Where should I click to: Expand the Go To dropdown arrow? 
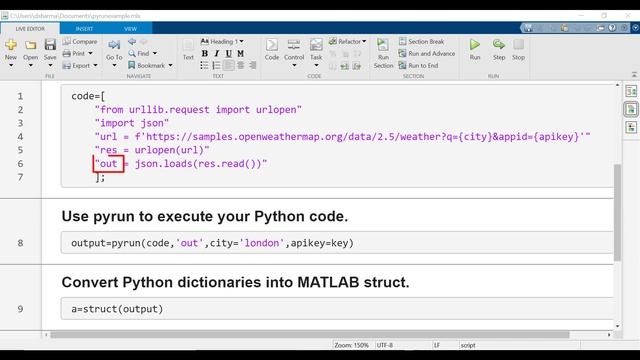click(114, 66)
